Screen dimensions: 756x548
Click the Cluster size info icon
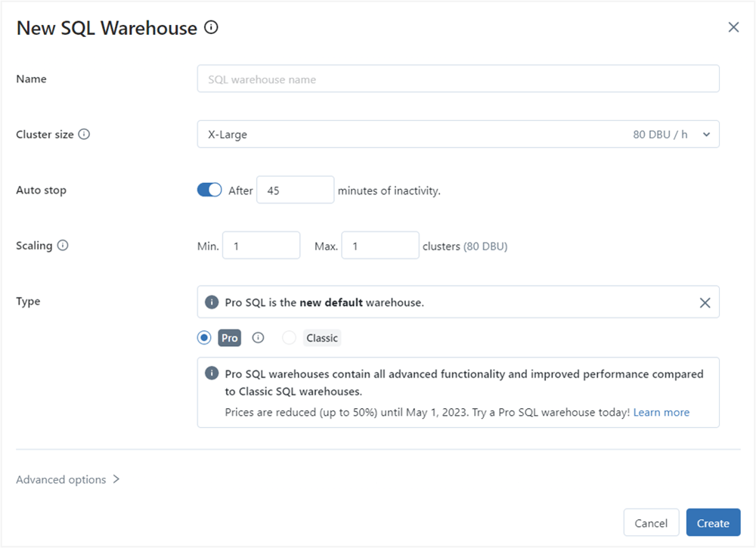click(84, 135)
